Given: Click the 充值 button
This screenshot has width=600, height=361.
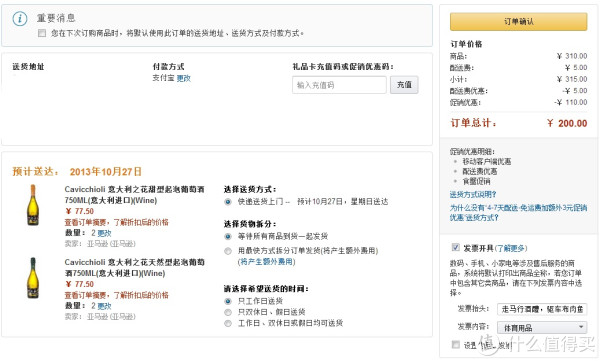Looking at the screenshot, I should point(404,85).
